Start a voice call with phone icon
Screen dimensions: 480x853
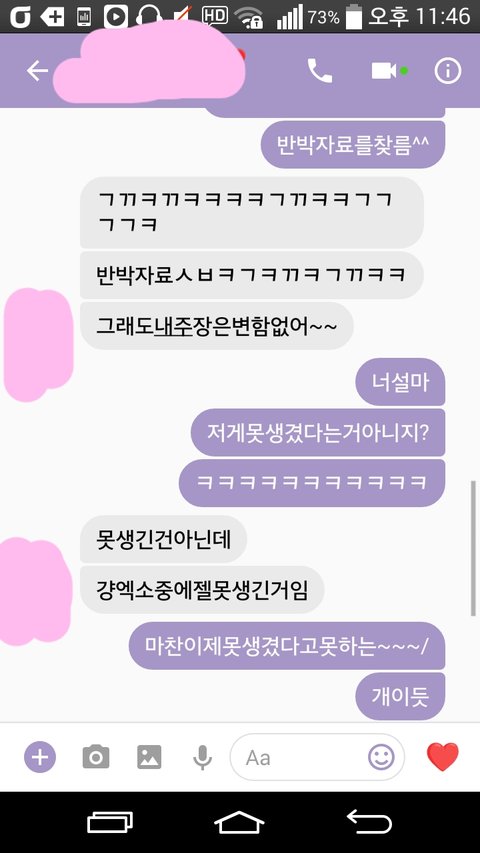320,71
